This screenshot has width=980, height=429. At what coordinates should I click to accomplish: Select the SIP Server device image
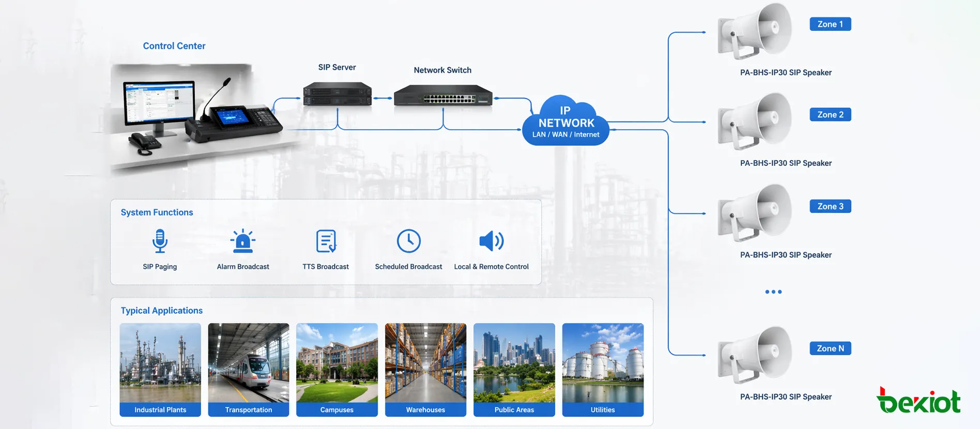[337, 94]
